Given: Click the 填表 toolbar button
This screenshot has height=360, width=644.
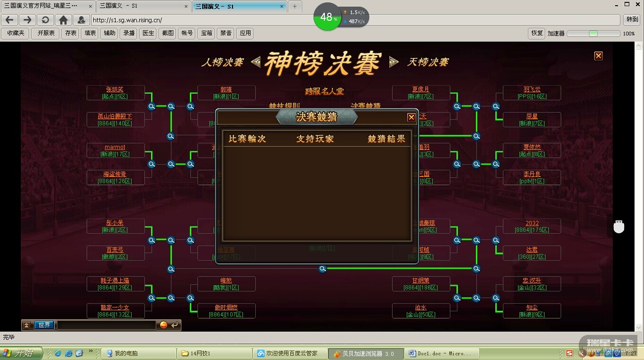Looking at the screenshot, I should click(90, 33).
